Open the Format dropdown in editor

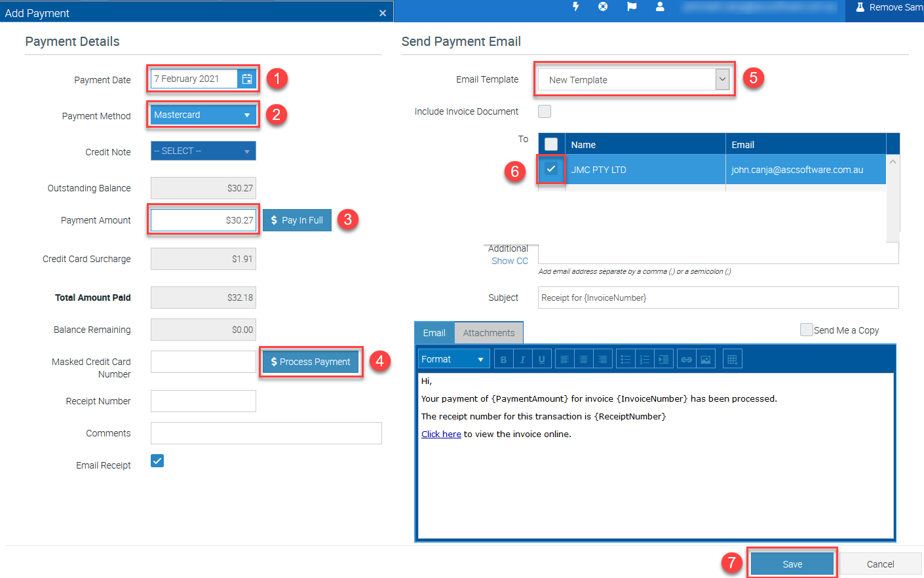pyautogui.click(x=453, y=360)
